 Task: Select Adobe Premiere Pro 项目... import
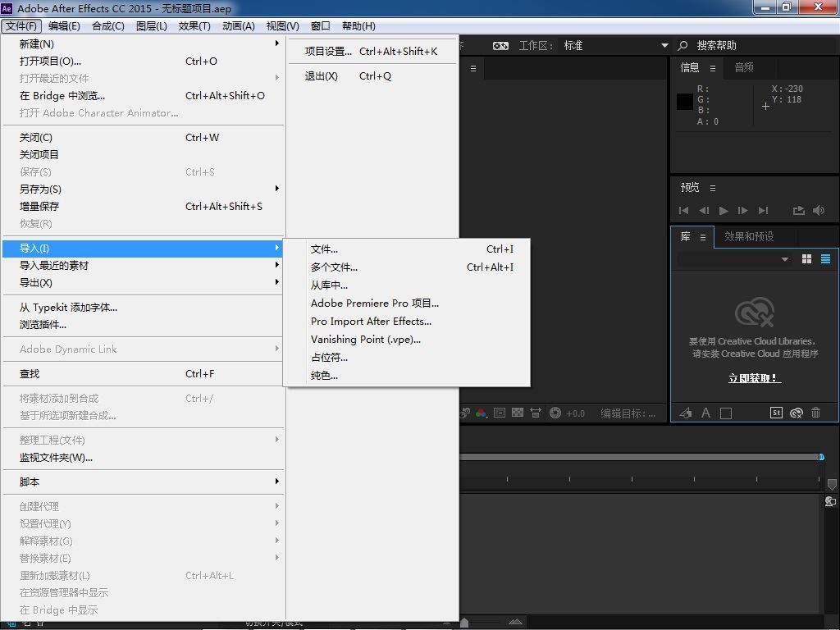(407, 304)
